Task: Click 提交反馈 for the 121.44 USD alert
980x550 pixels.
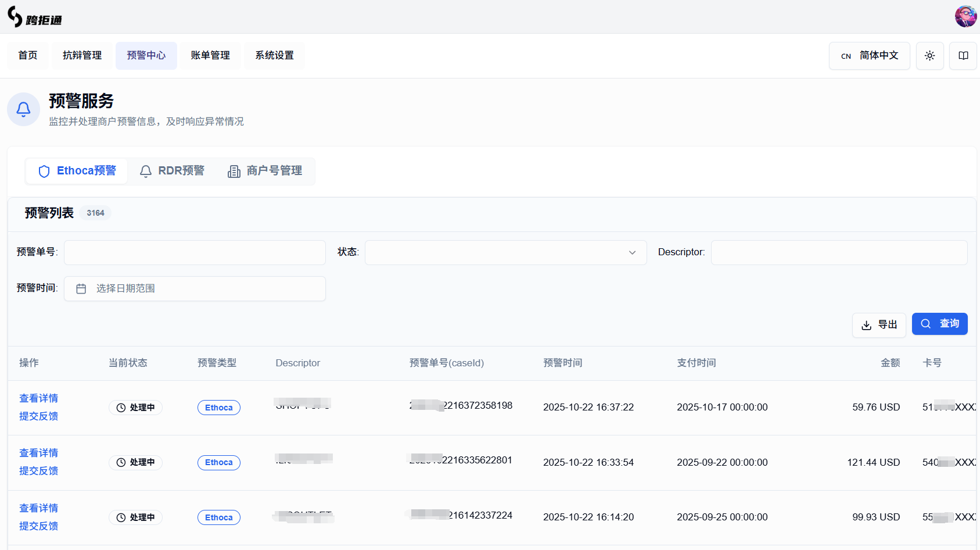Action: point(38,471)
